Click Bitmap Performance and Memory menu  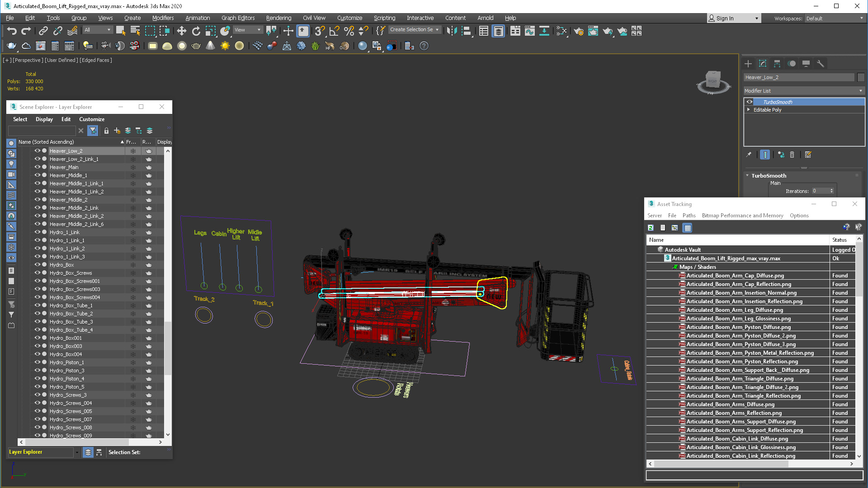(742, 216)
